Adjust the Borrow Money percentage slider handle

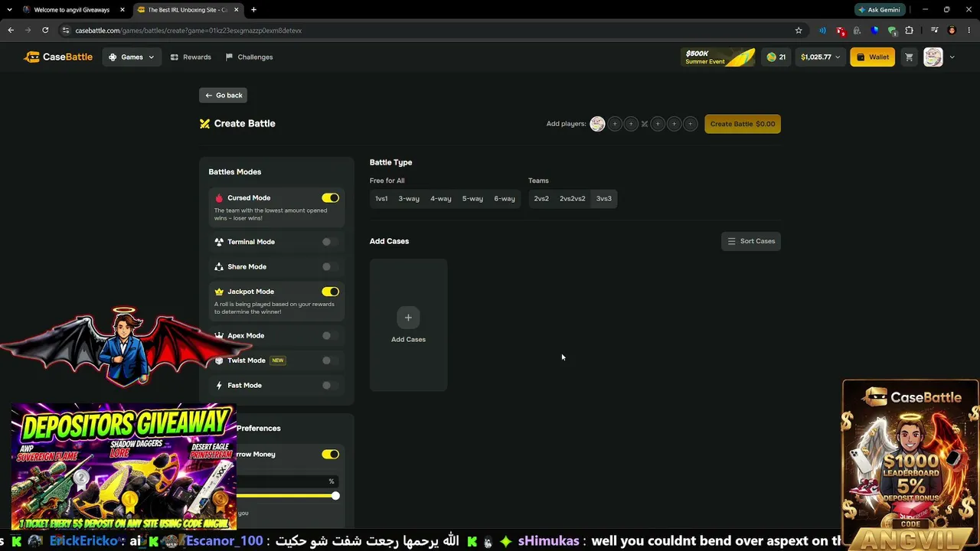tap(335, 496)
